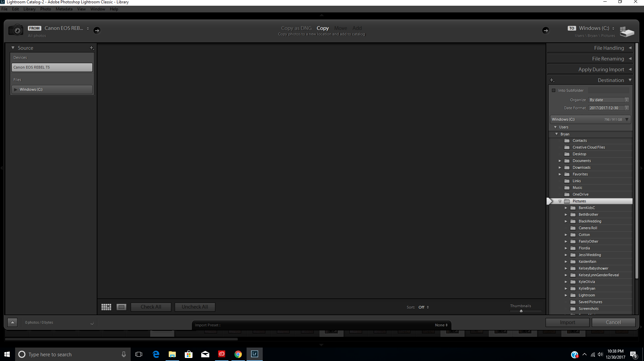
Task: Open the Date Format dropdown
Action: pyautogui.click(x=608, y=108)
